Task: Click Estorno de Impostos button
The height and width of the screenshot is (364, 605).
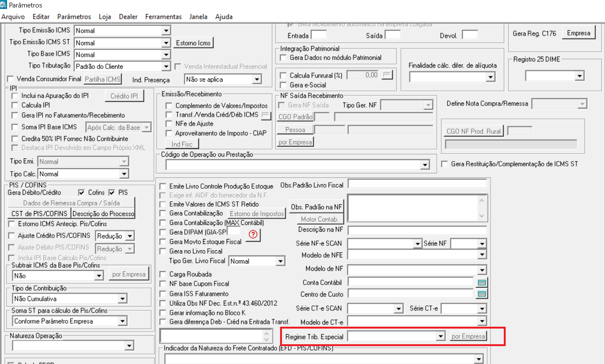Action: (257, 214)
